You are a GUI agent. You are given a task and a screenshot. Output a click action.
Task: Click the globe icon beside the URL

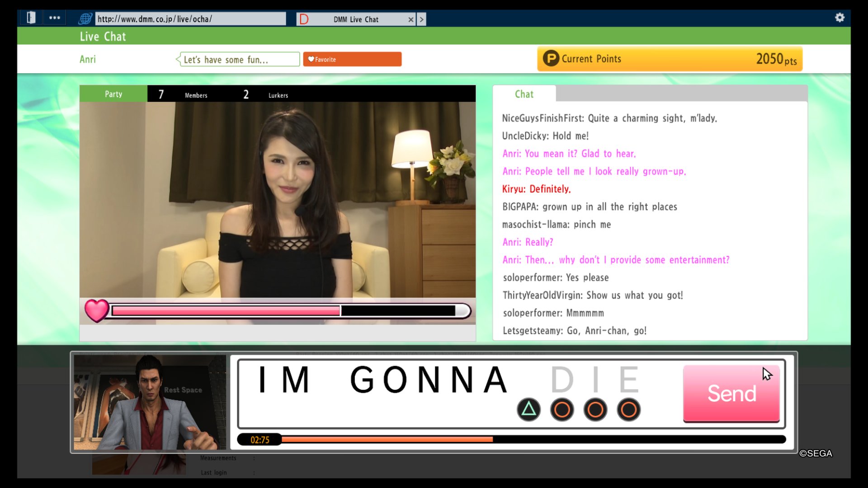tap(85, 19)
